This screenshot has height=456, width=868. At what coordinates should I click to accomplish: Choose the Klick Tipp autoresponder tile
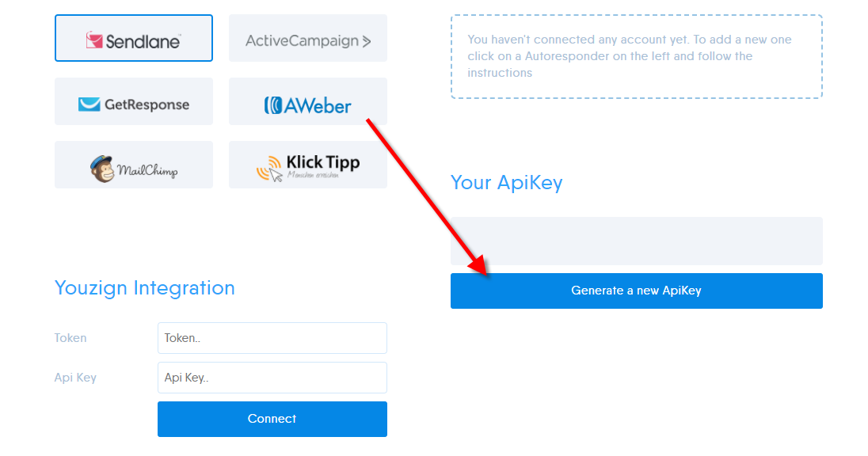(x=308, y=165)
